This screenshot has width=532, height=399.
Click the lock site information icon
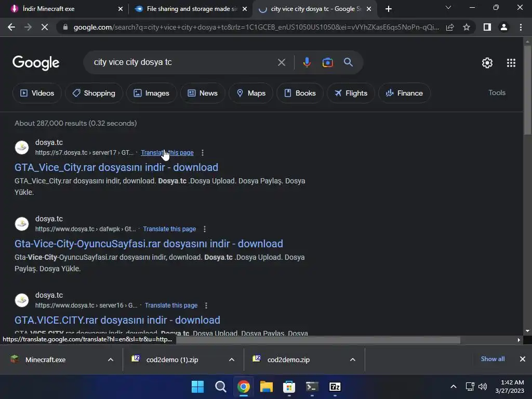click(65, 27)
